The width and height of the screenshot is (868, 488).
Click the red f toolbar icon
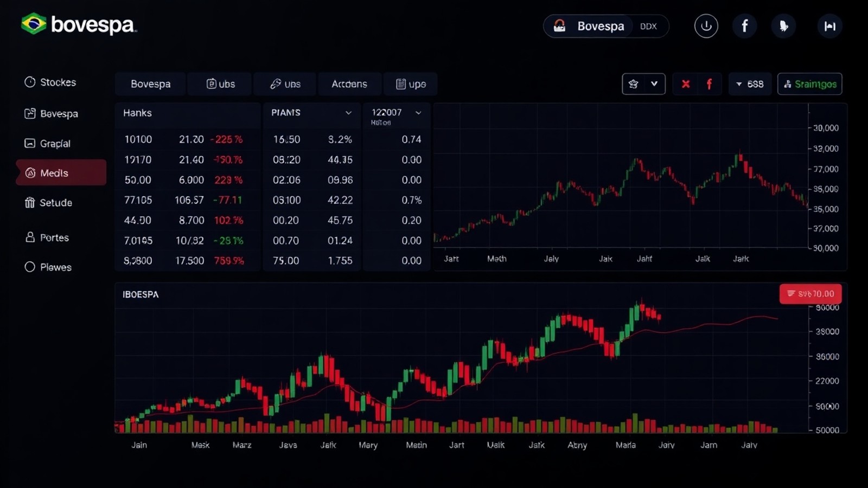[x=709, y=84]
